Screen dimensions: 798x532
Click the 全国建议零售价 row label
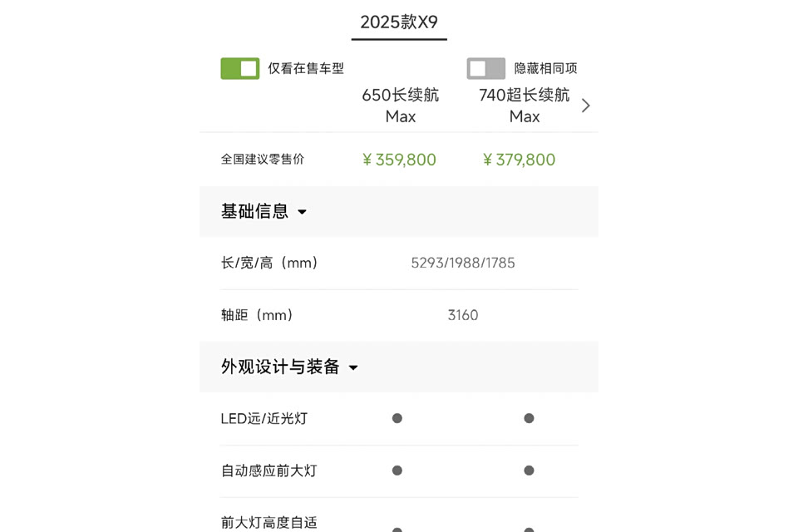point(263,159)
